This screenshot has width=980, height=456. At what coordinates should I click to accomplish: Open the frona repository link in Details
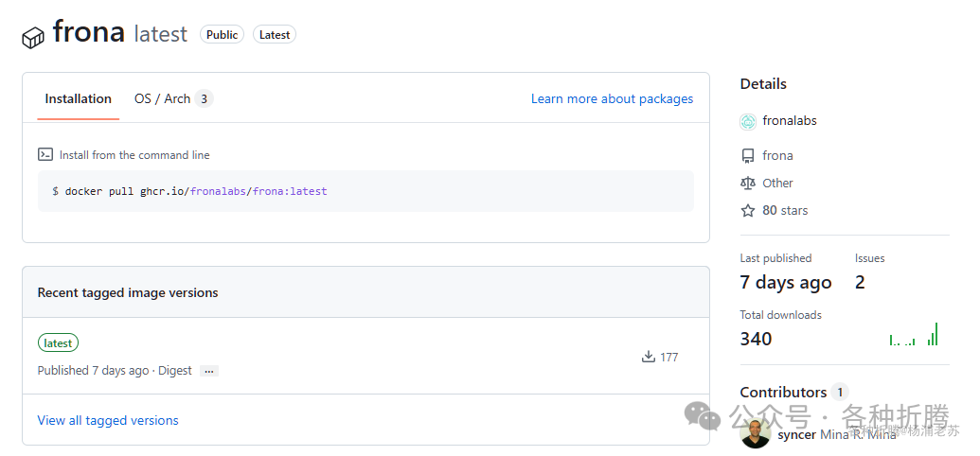coord(777,155)
